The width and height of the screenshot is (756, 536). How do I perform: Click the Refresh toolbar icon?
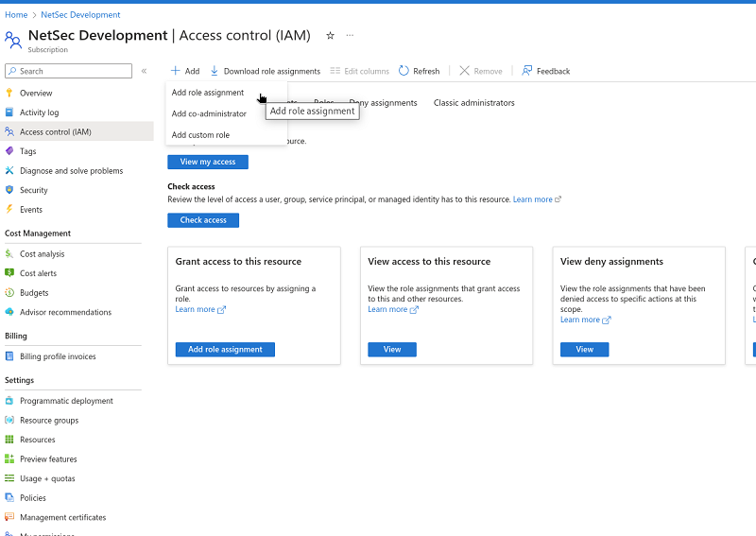tap(404, 71)
